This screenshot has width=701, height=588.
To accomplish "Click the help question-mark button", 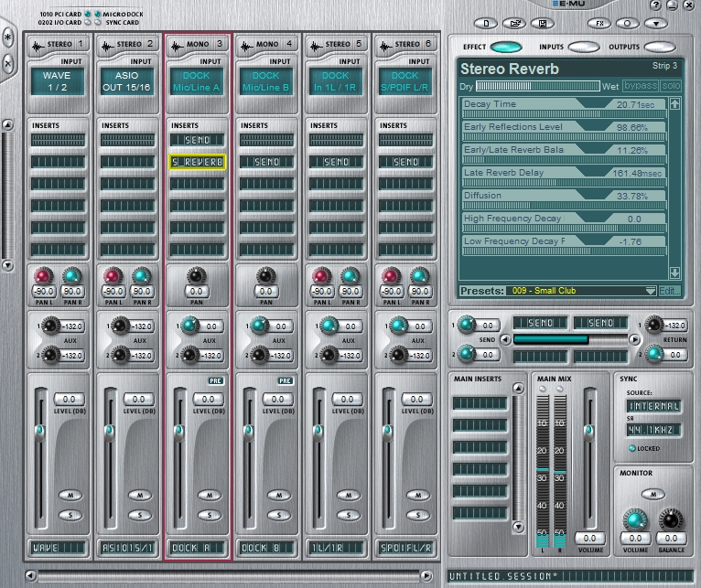I will tap(656, 5).
